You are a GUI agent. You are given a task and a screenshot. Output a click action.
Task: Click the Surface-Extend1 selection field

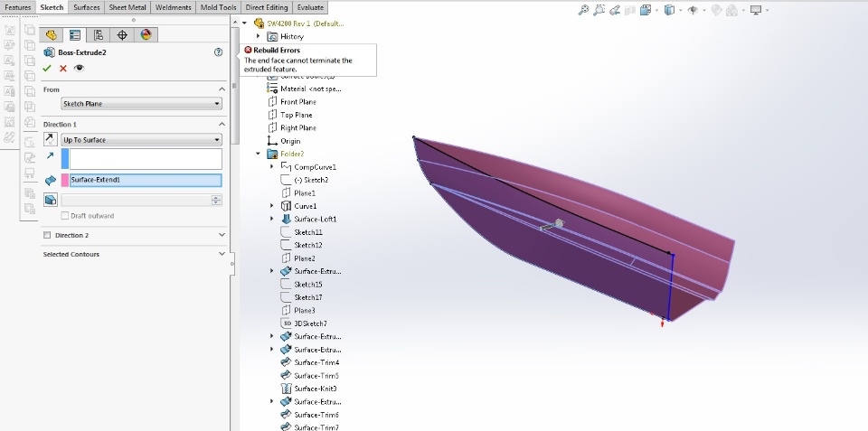tap(146, 181)
